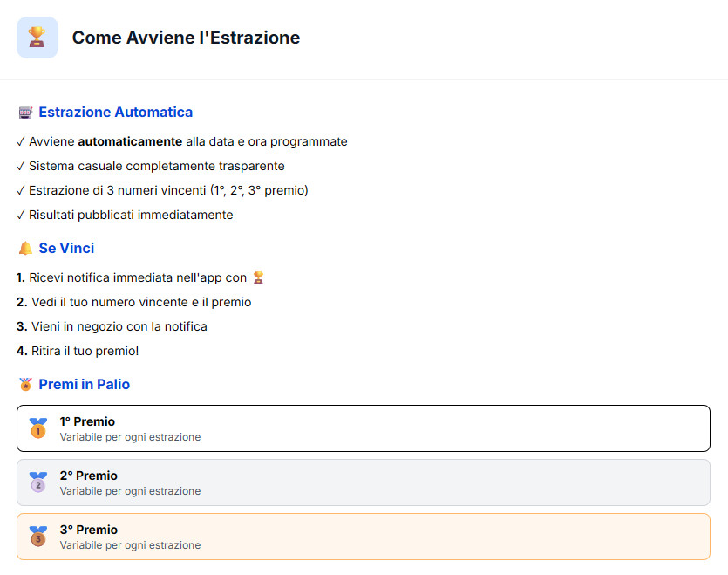Viewport: 728px width, 575px height.
Task: Click the Premi in Palio heading
Action: pos(84,385)
